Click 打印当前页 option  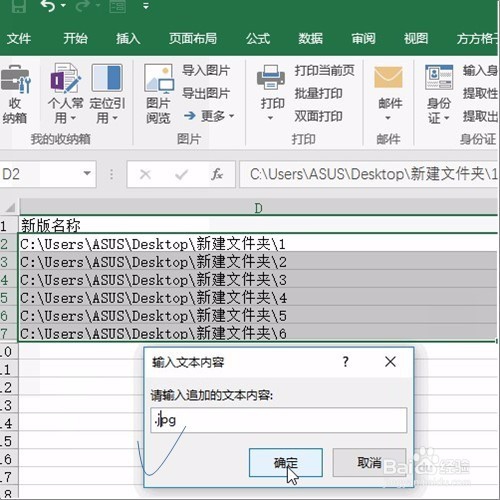click(324, 70)
